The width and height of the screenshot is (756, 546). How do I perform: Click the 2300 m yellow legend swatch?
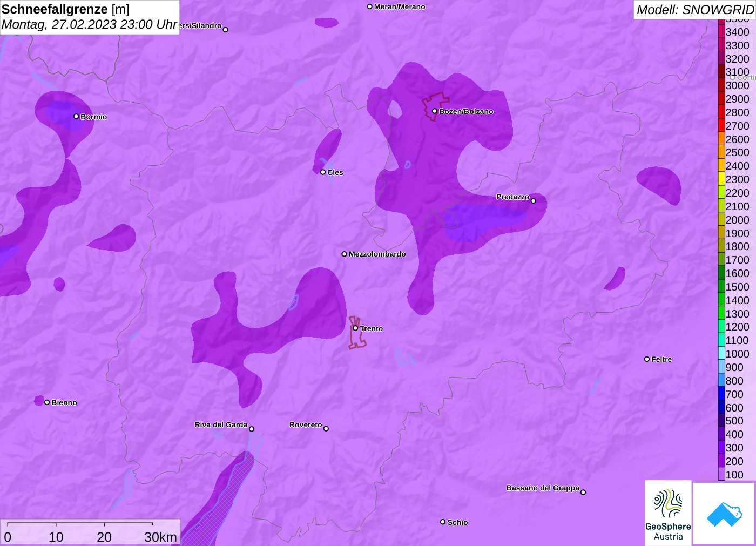721,179
